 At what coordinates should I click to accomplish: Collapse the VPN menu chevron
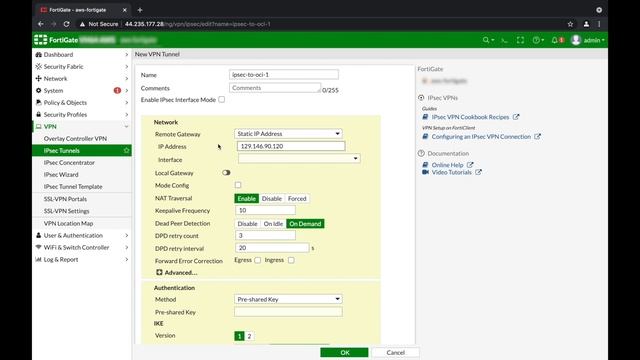pyautogui.click(x=127, y=127)
